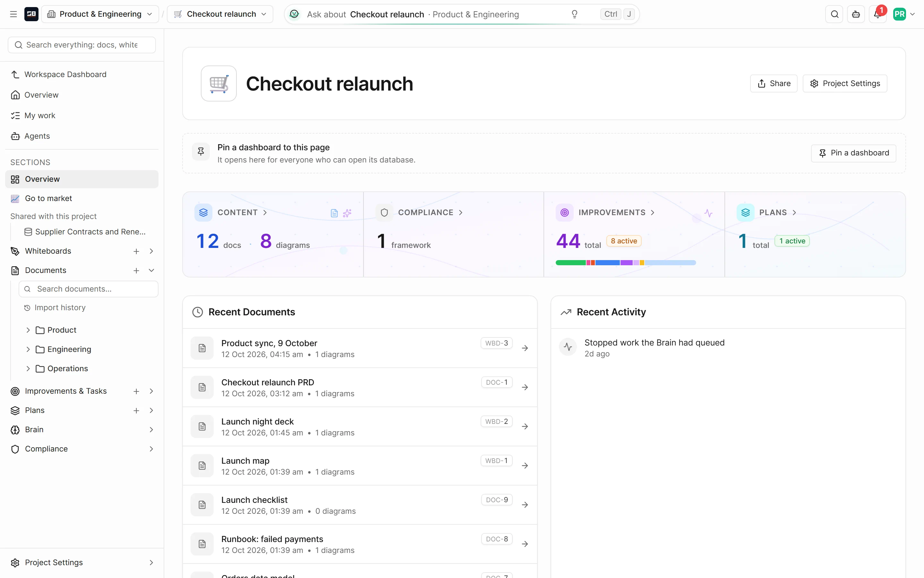
Task: Open arrow for Product sync, 9 October
Action: pos(525,348)
